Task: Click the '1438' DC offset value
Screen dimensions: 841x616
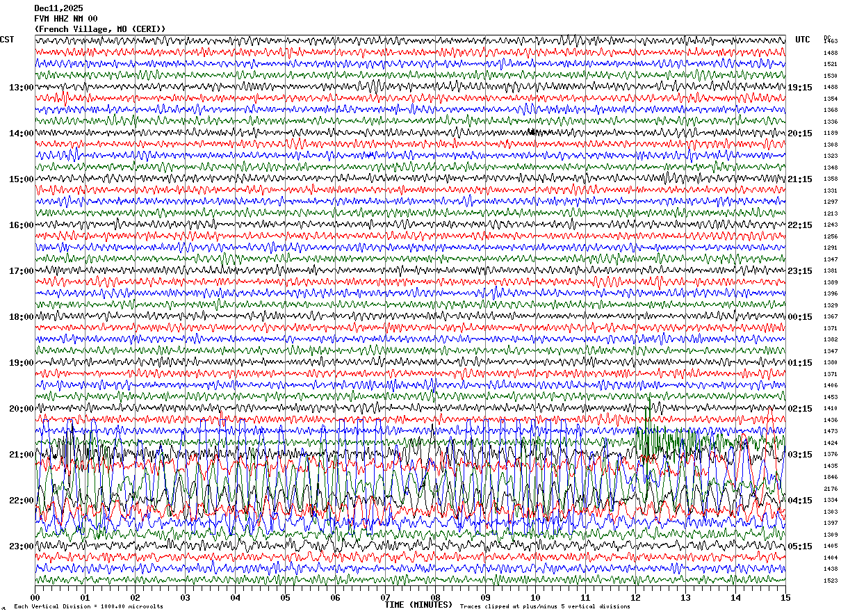Action: click(831, 569)
